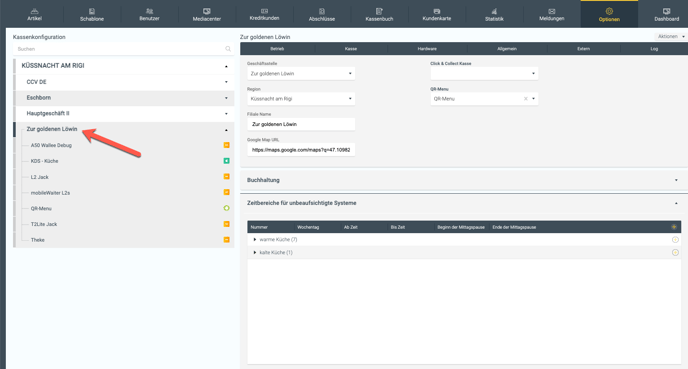Click the round icon on warme Küche row
The width and height of the screenshot is (688, 369).
pos(675,240)
